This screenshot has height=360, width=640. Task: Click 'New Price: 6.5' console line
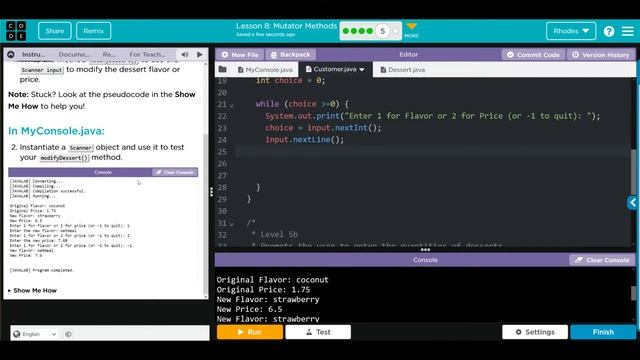pos(249,309)
